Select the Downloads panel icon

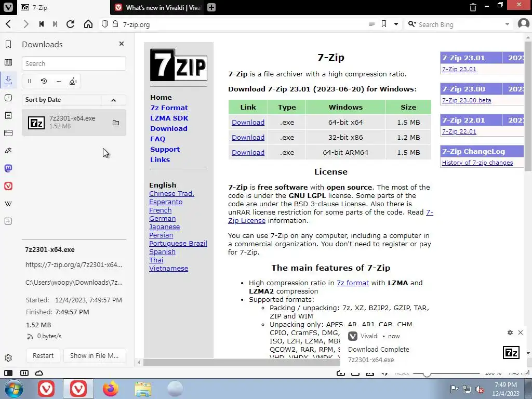8,80
